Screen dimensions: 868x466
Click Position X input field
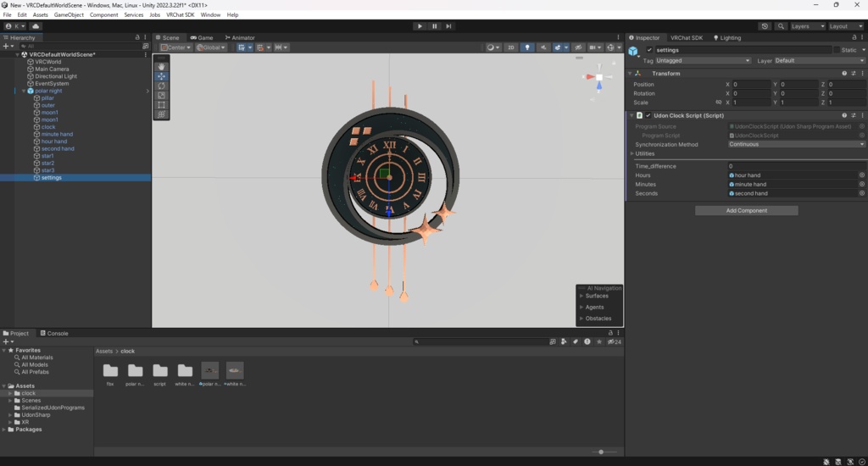point(751,85)
